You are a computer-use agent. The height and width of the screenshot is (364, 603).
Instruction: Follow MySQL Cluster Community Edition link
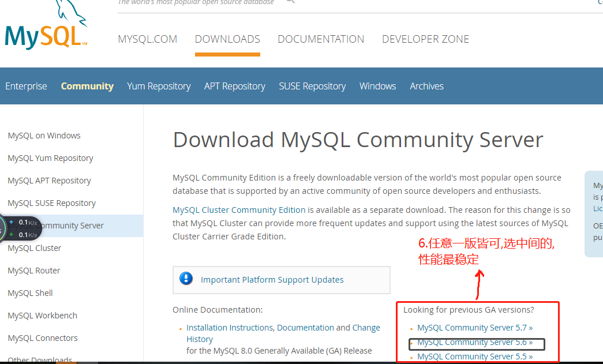coord(239,210)
